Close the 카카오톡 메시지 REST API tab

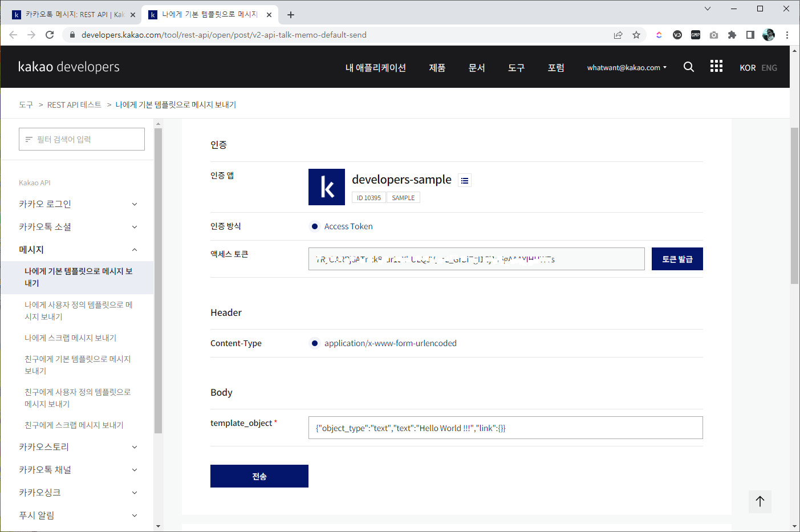[x=133, y=15]
